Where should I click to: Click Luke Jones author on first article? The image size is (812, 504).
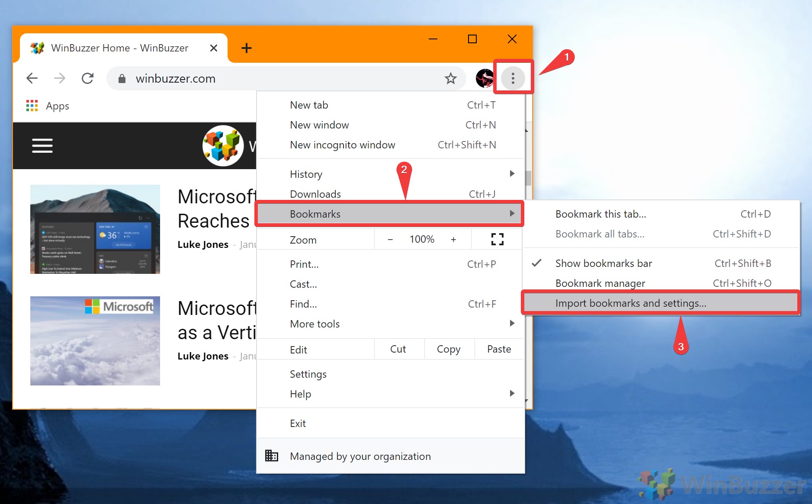[x=203, y=244]
